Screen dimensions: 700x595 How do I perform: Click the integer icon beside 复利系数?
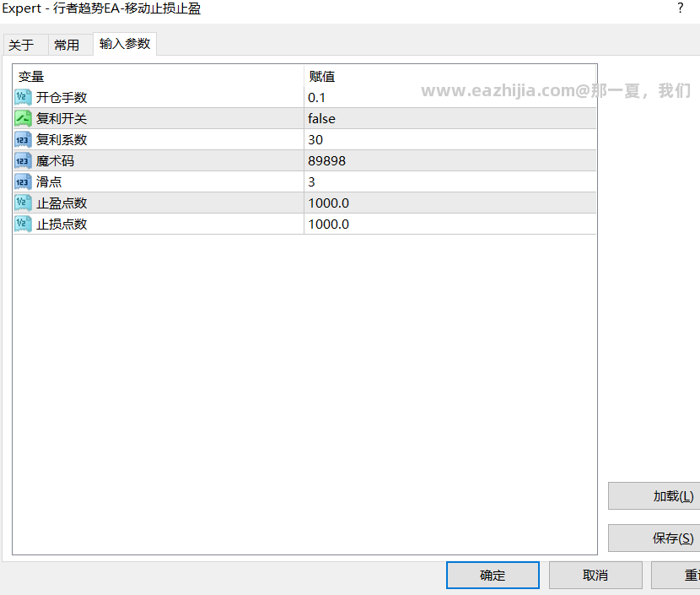point(23,139)
